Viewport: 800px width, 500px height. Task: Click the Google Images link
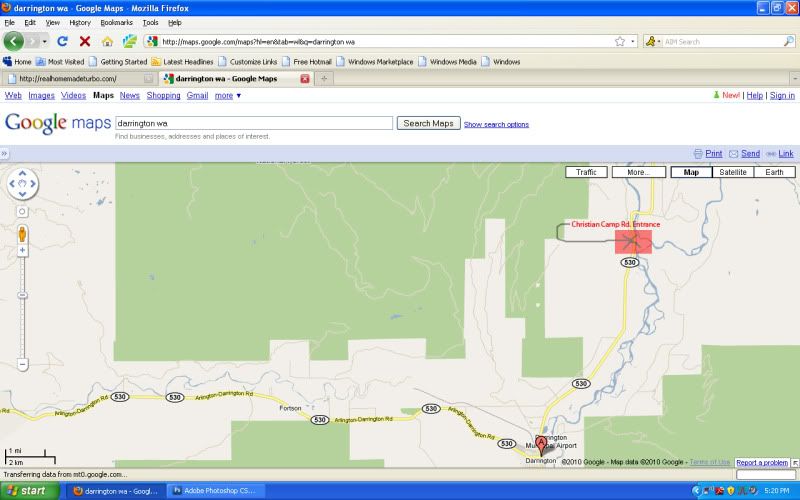[41, 95]
